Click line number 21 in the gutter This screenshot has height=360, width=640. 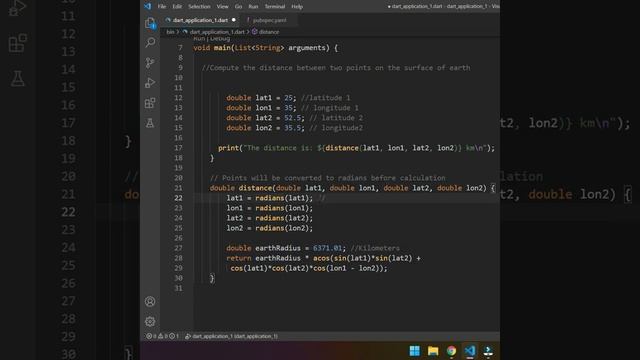[178, 188]
